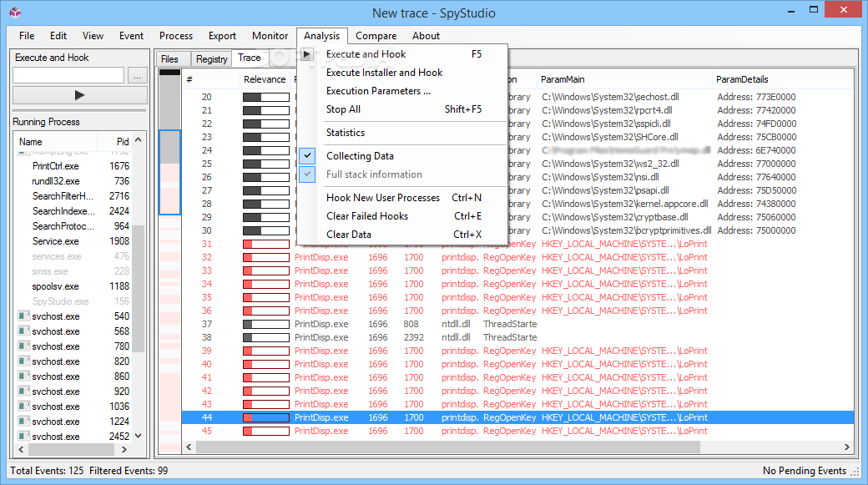The height and width of the screenshot is (485, 868).
Task: Click the trace horizontal scrollbar thumb
Action: [x=448, y=447]
